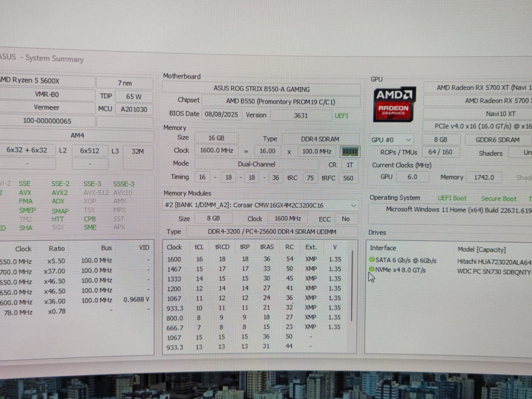This screenshot has height=399, width=532.
Task: Click the L2 cache 6x512 field
Action: pyautogui.click(x=90, y=151)
